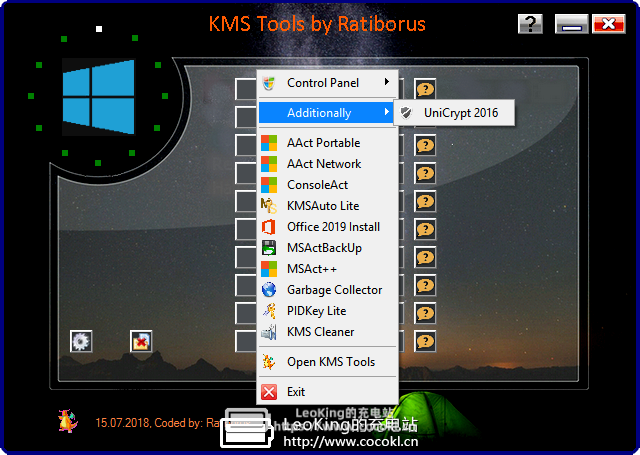
Task: Click the red X Exit icon
Action: [x=269, y=392]
